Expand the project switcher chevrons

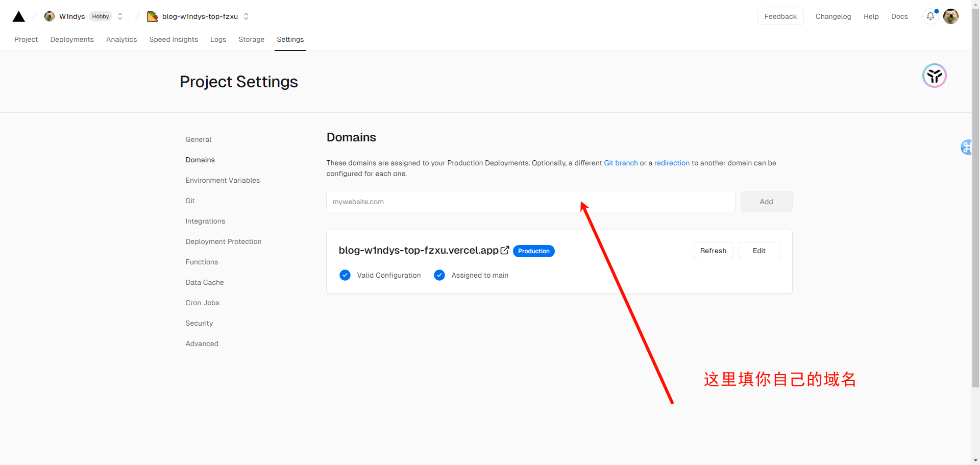click(x=246, y=16)
